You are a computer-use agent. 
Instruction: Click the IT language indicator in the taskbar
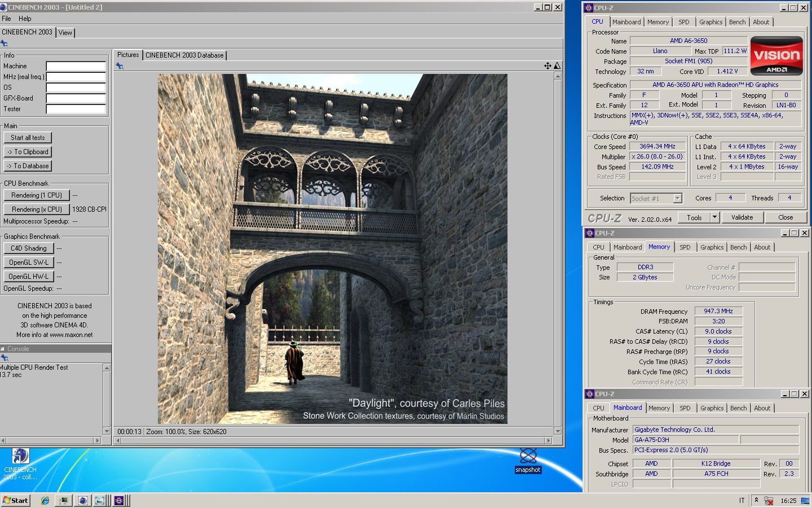click(742, 501)
